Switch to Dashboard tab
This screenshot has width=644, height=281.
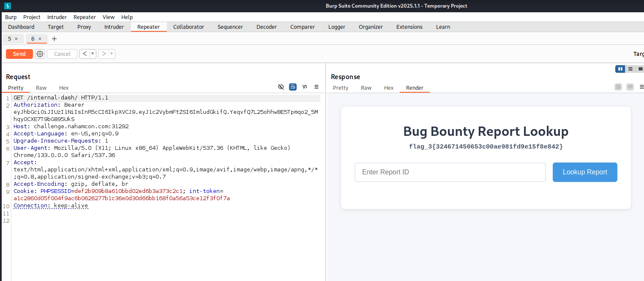(x=21, y=27)
